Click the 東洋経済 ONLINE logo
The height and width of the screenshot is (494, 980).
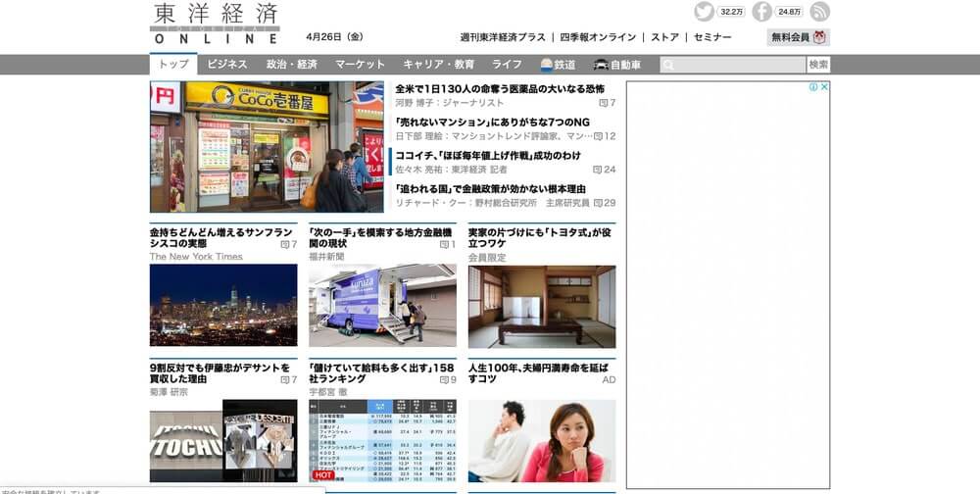tap(215, 24)
